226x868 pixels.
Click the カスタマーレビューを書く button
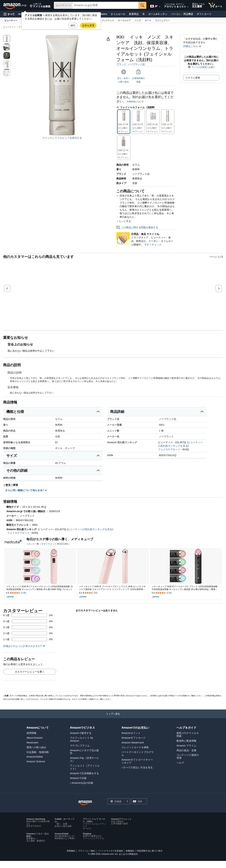pos(30,671)
